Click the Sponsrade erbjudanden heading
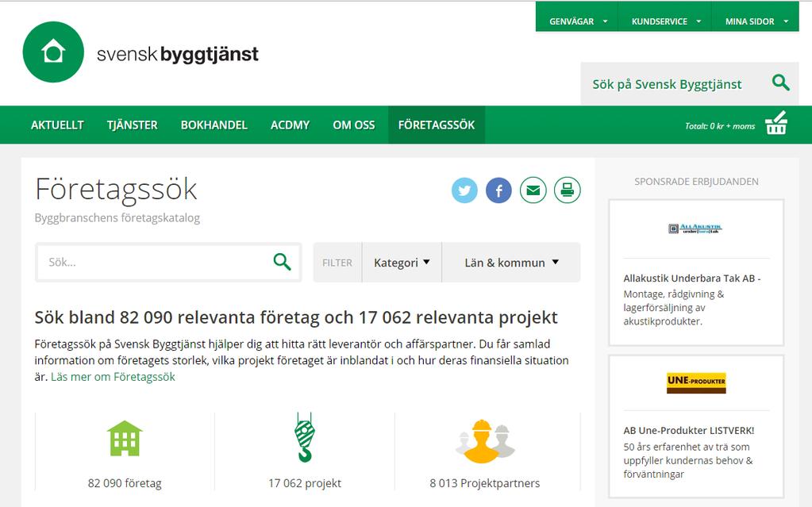Viewport: 812px width, 507px height. (x=696, y=182)
